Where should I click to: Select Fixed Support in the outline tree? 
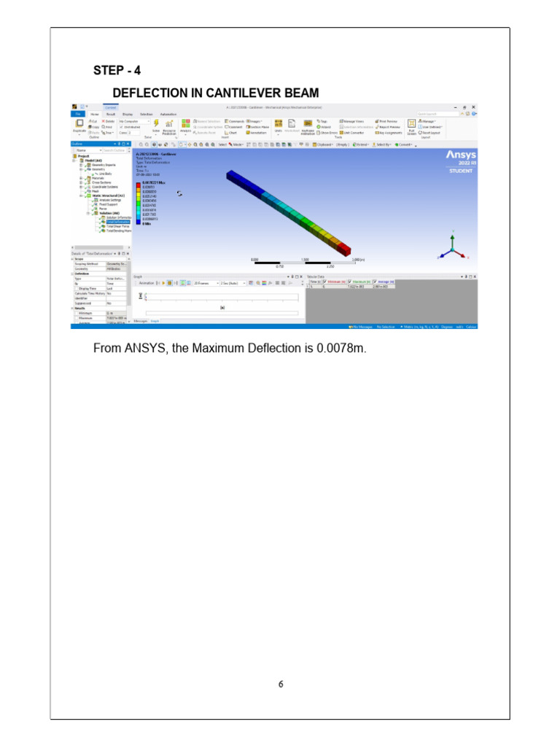point(108,204)
